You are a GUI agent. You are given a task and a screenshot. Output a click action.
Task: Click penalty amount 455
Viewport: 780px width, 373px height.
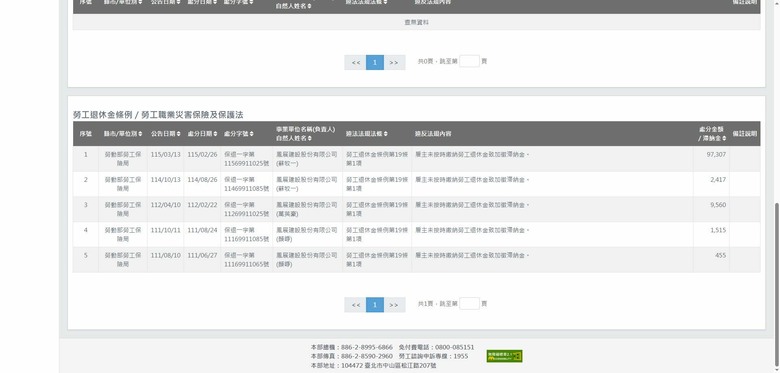point(720,256)
